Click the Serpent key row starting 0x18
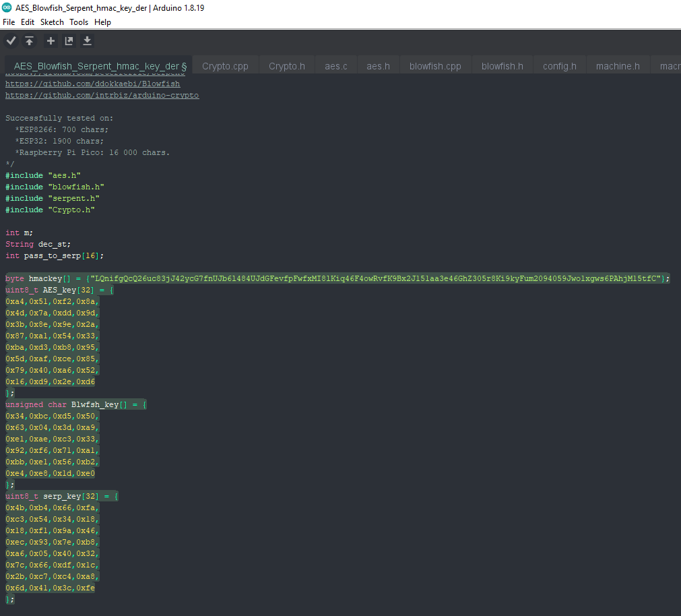The height and width of the screenshot is (616, 681). pyautogui.click(x=52, y=531)
